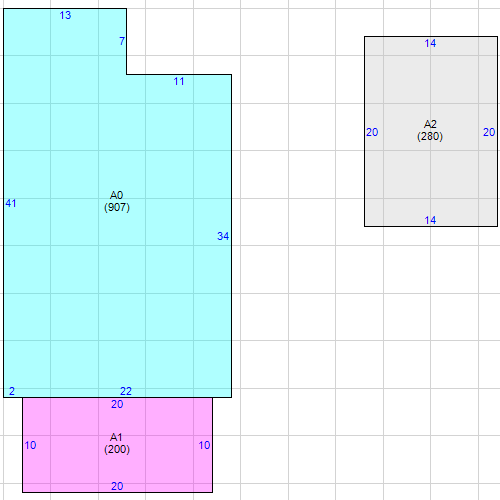The height and width of the screenshot is (500, 500).
Task: Click the bottom 14 dimension of A2
Action: [x=430, y=220]
